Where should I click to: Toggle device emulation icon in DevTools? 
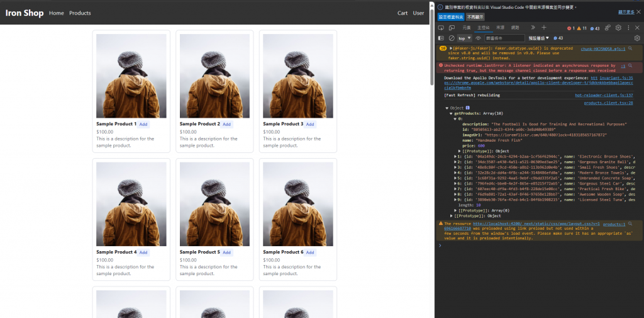point(452,28)
